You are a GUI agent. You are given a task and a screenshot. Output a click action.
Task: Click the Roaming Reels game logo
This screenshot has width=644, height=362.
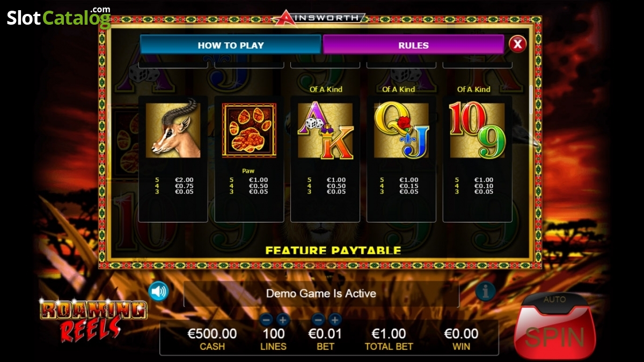(92, 320)
